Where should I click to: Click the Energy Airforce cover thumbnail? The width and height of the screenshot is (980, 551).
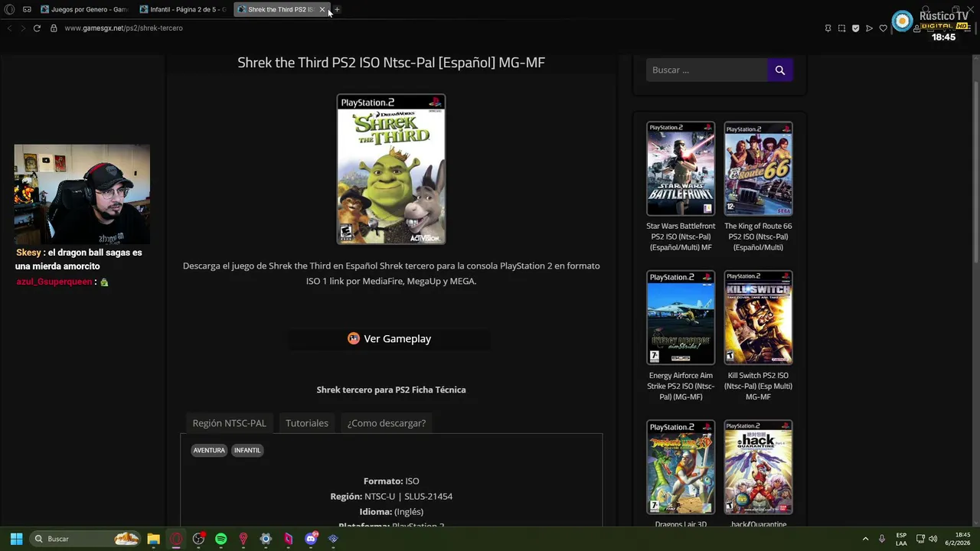[681, 318]
